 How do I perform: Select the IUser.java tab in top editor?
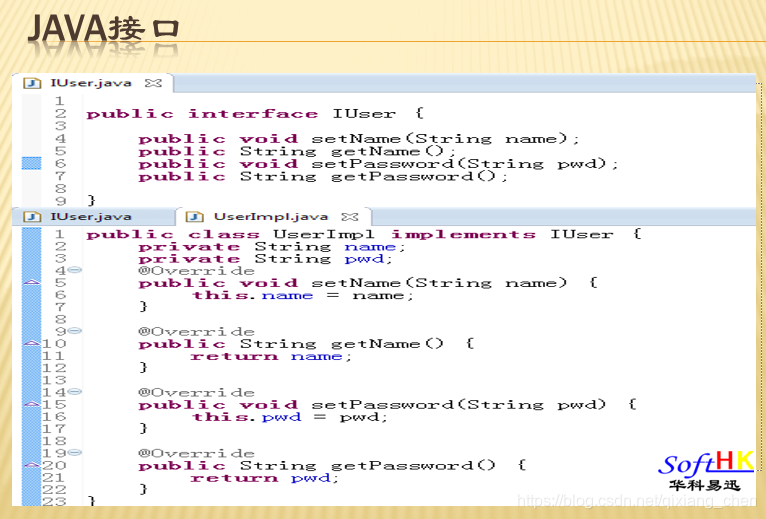click(x=92, y=83)
